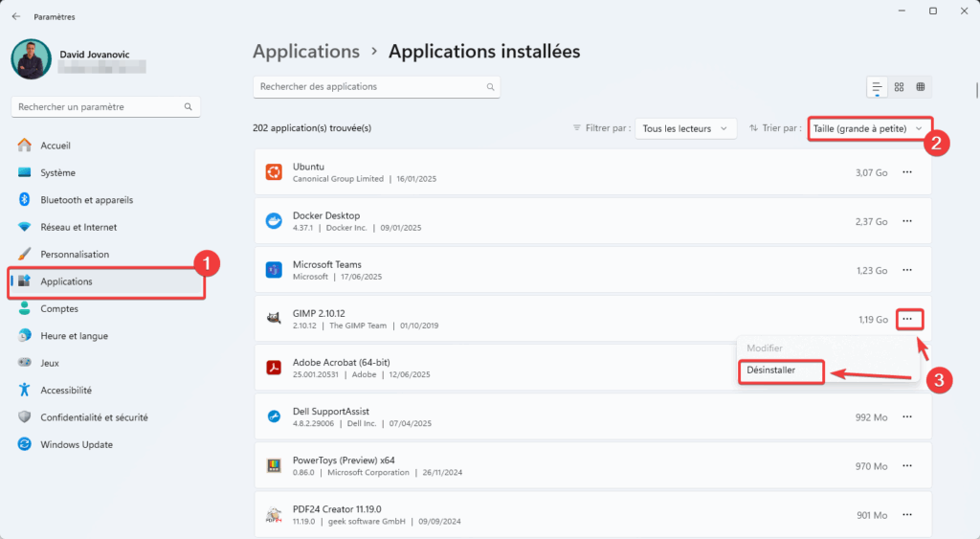Select the Système monitor icon
Viewport: 980px width, 539px height.
tap(24, 172)
